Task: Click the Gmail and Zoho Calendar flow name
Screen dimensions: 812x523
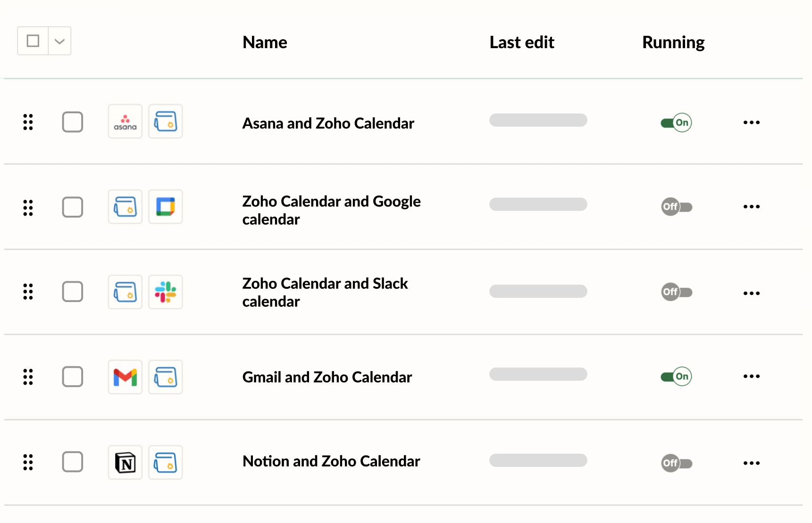Action: [327, 376]
